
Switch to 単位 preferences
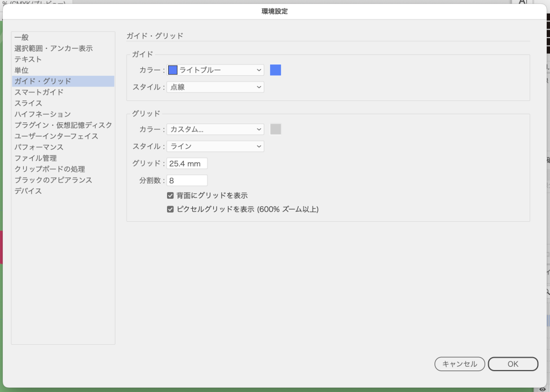pos(21,70)
